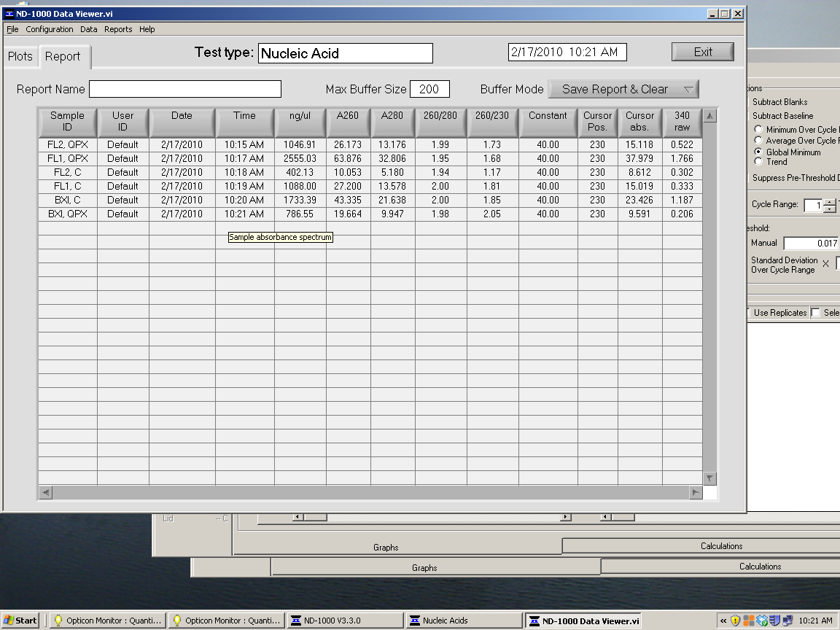This screenshot has height=630, width=840.
Task: Switch to the Nucleic Acids taskbar button
Action: point(464,621)
